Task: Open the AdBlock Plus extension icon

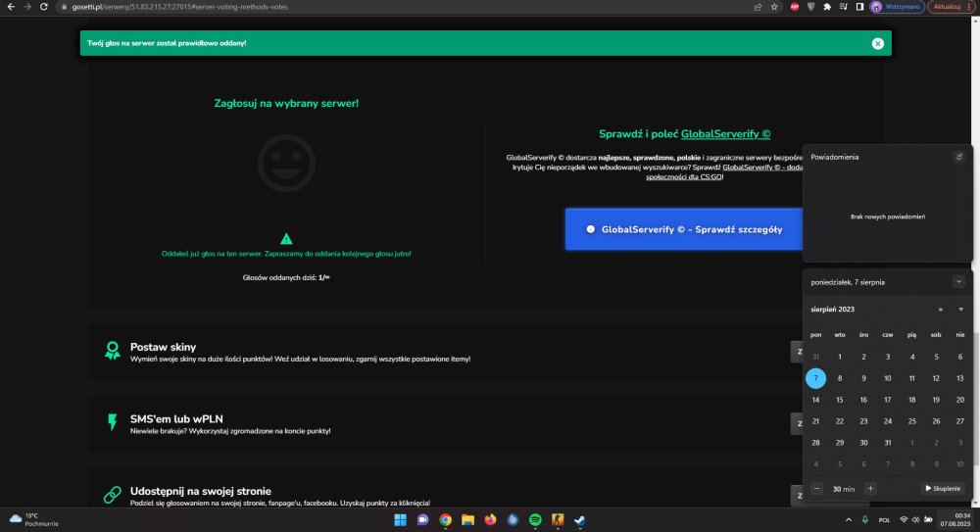Action: tap(795, 7)
